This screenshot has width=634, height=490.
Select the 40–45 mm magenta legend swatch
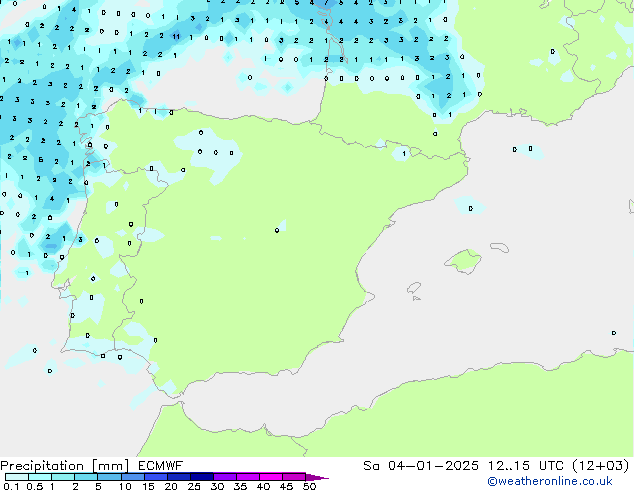pos(271,477)
